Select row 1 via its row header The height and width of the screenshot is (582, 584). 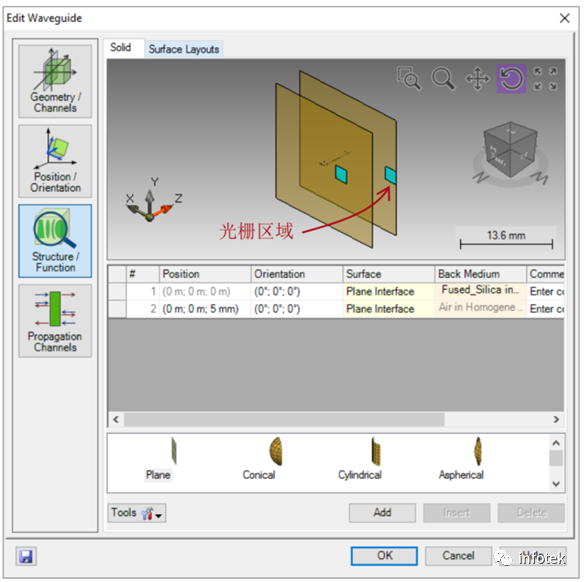tap(117, 292)
